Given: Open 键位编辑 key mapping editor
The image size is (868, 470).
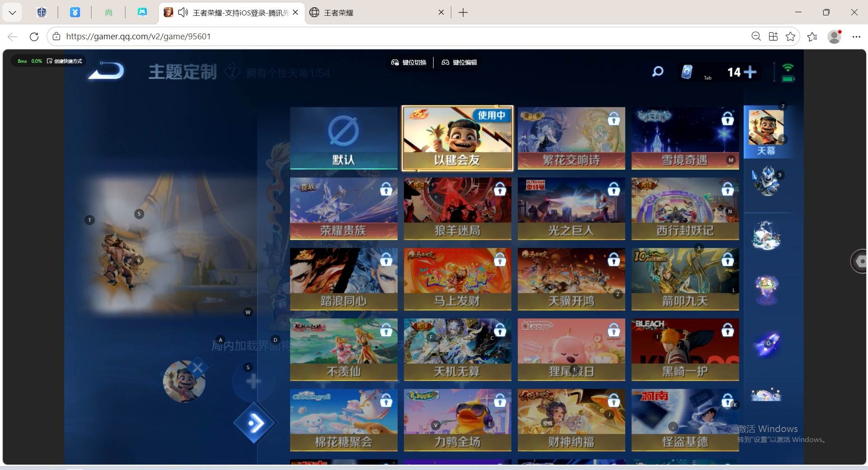Looking at the screenshot, I should click(459, 62).
